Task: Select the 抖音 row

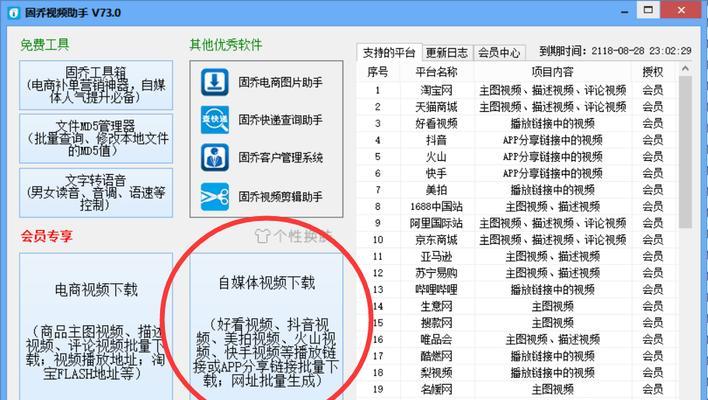Action: click(517, 140)
